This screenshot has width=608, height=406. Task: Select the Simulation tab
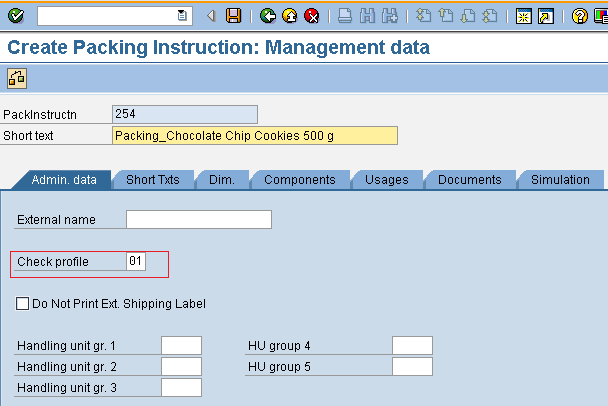(560, 180)
